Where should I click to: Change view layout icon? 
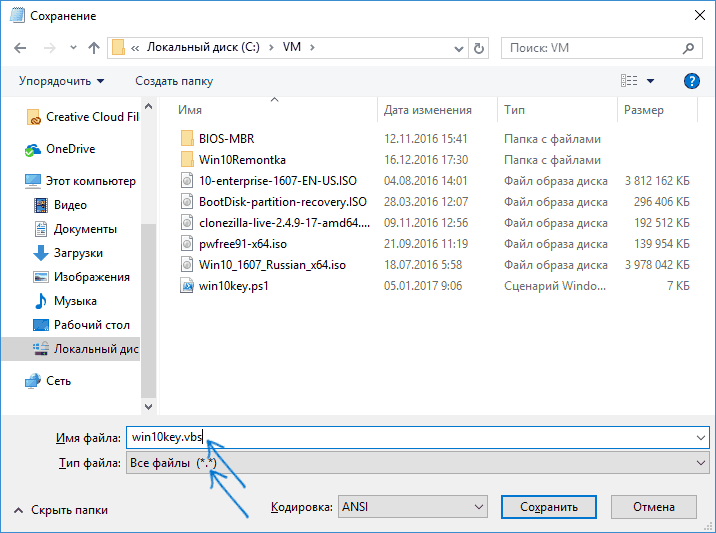click(x=629, y=81)
